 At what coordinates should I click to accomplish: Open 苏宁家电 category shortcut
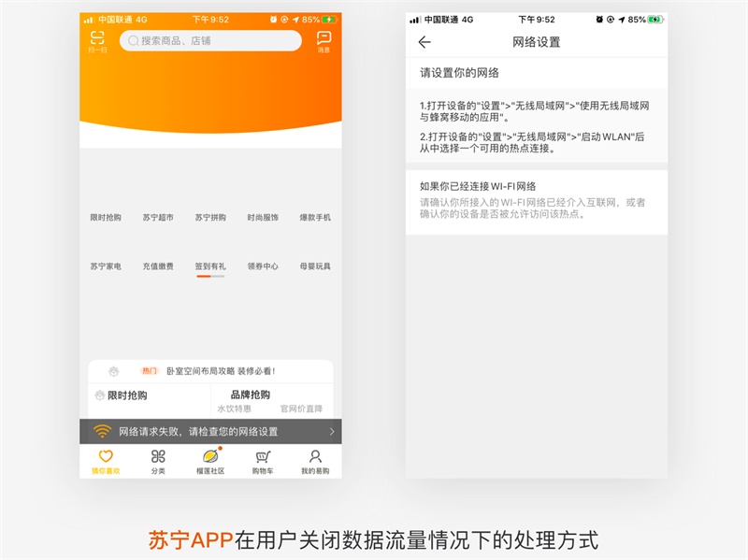click(106, 266)
